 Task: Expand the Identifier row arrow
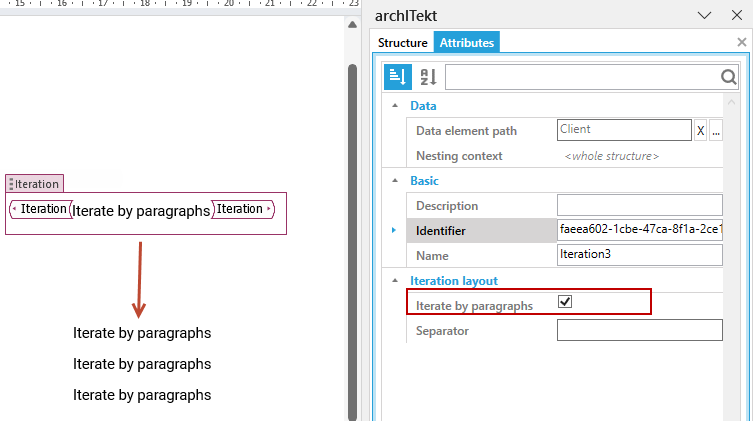[394, 230]
